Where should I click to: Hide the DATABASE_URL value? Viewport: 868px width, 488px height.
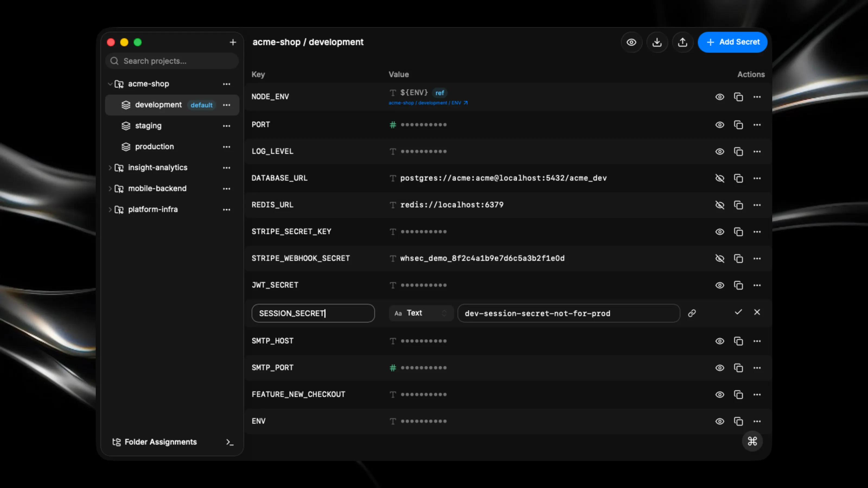pyautogui.click(x=720, y=178)
